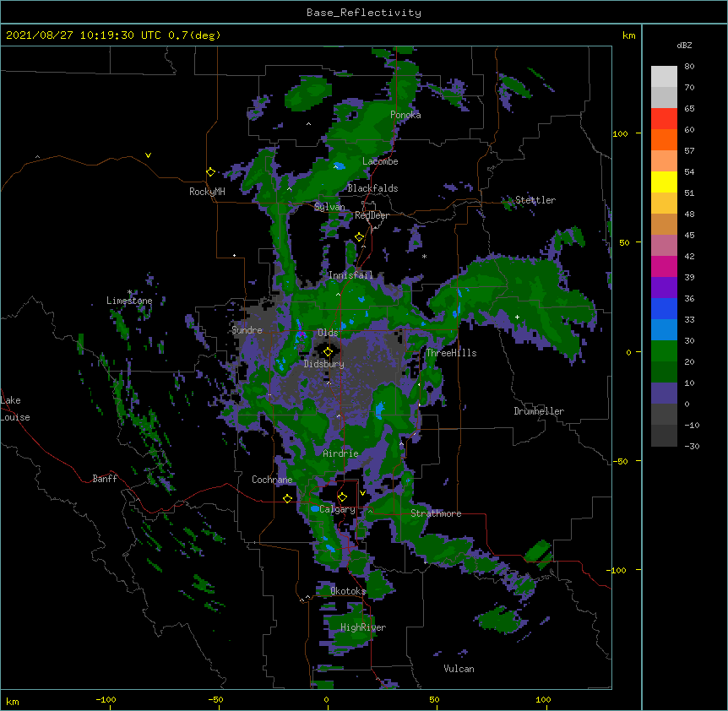Click the Cochrane town label
The width and height of the screenshot is (728, 711).
[x=272, y=480]
